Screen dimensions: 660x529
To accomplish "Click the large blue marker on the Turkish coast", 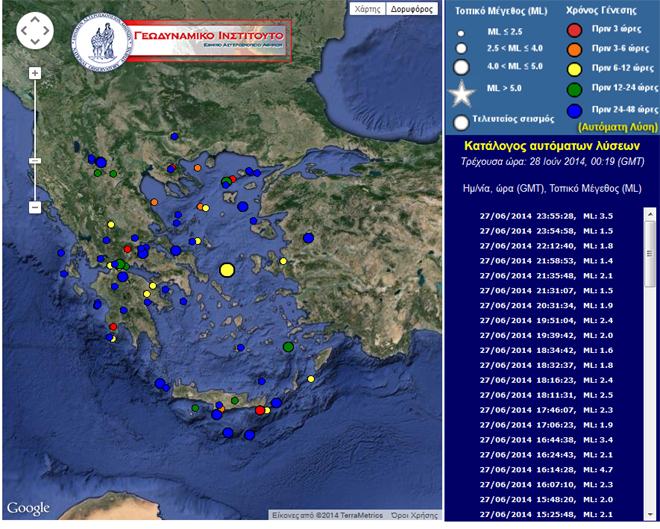I will click(x=308, y=237).
